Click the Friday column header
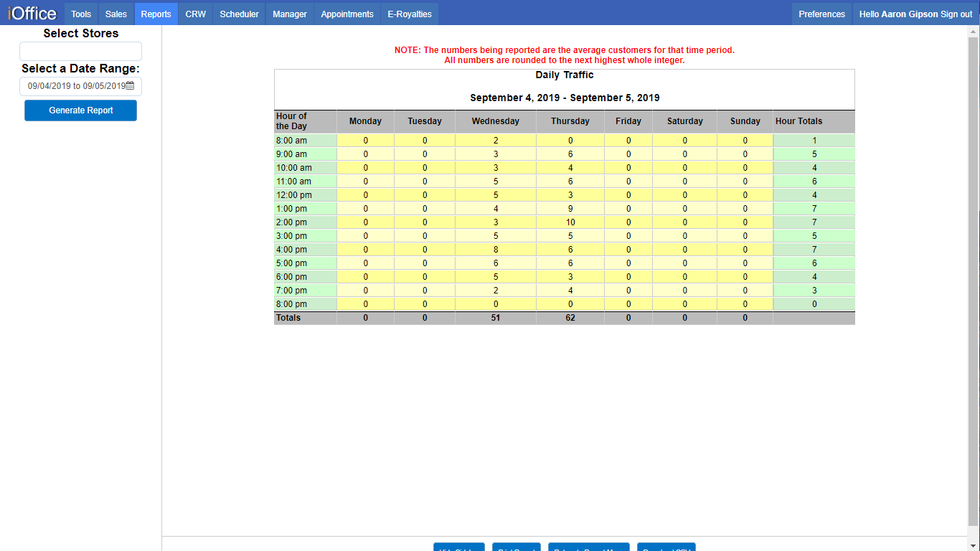This screenshot has height=551, width=980. [628, 121]
